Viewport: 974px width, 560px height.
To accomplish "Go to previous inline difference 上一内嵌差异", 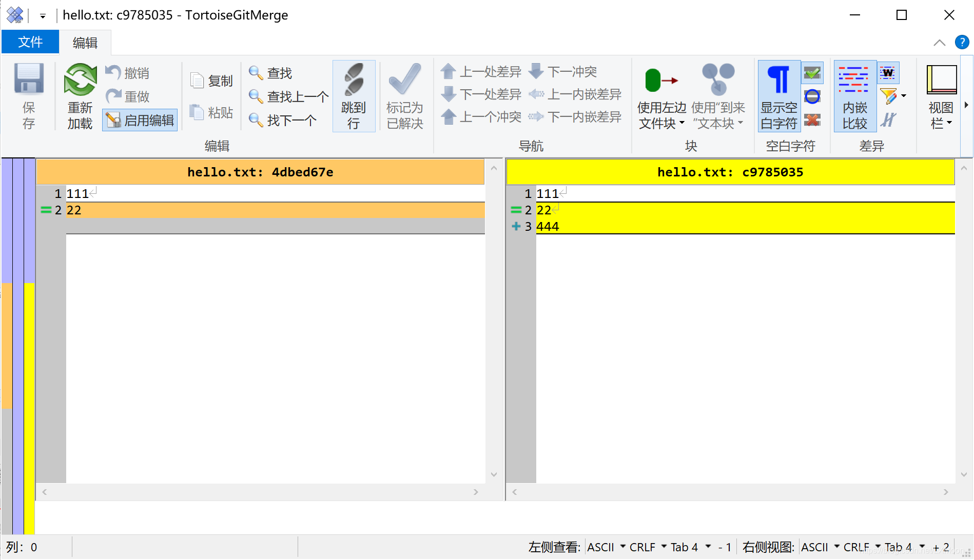I will point(575,94).
